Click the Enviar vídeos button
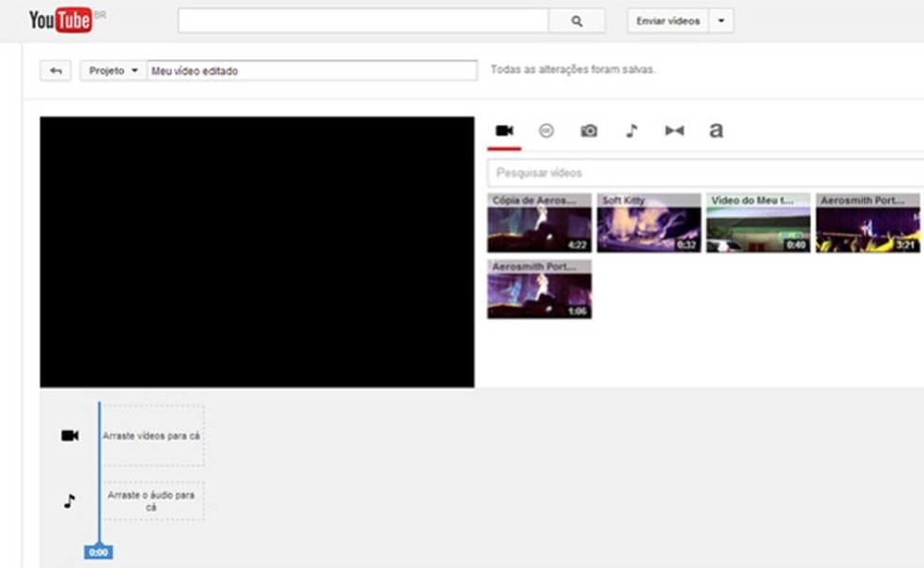 tap(669, 21)
